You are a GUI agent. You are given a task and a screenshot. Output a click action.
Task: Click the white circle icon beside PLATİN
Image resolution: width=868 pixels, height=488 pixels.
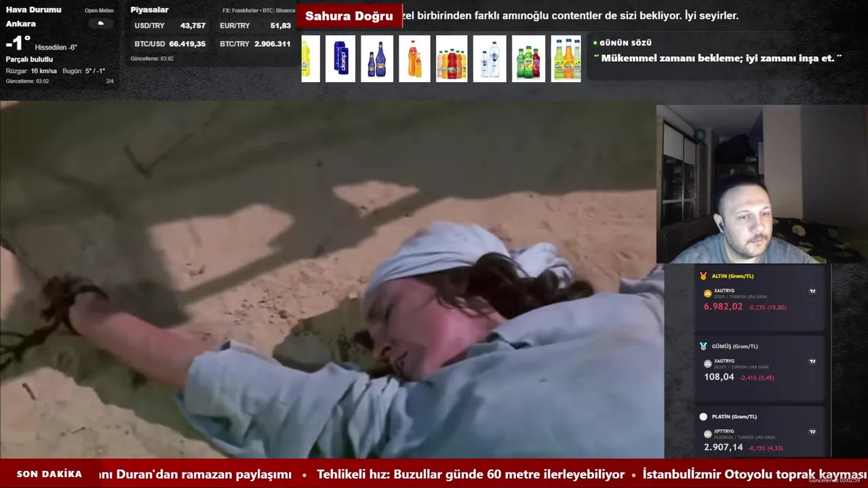703,417
